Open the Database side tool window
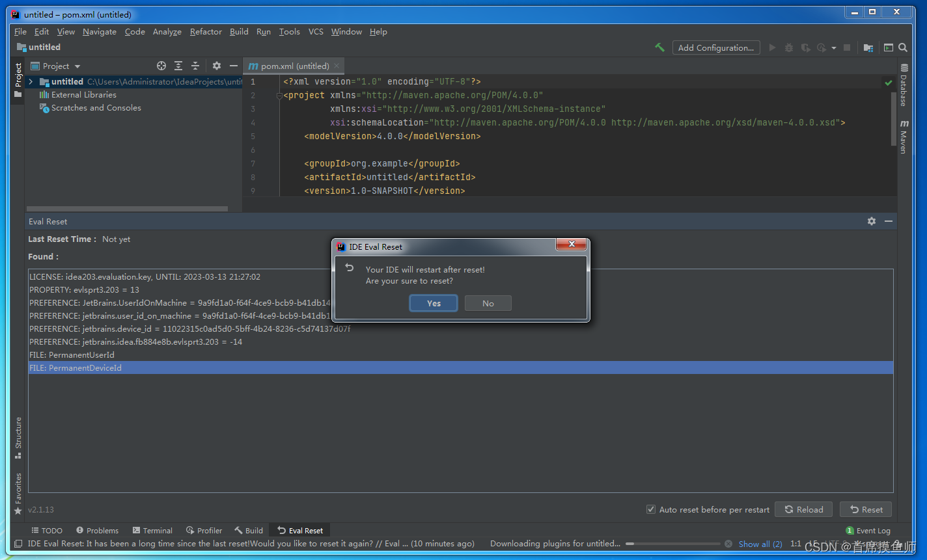The image size is (927, 560). coord(904,85)
